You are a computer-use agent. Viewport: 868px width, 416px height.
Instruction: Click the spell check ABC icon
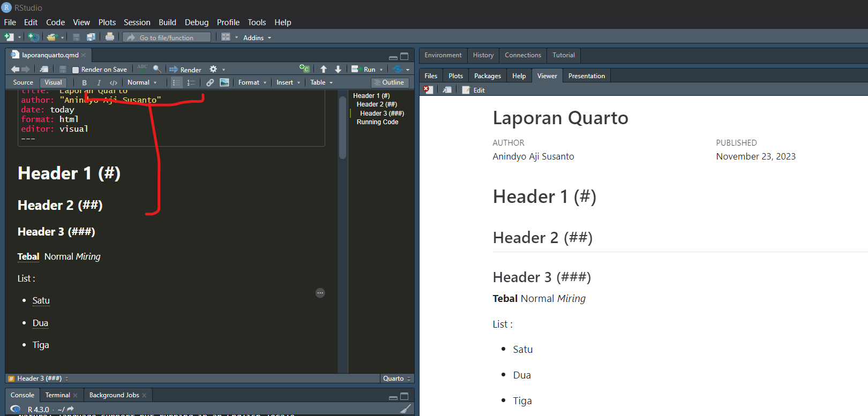tap(142, 68)
